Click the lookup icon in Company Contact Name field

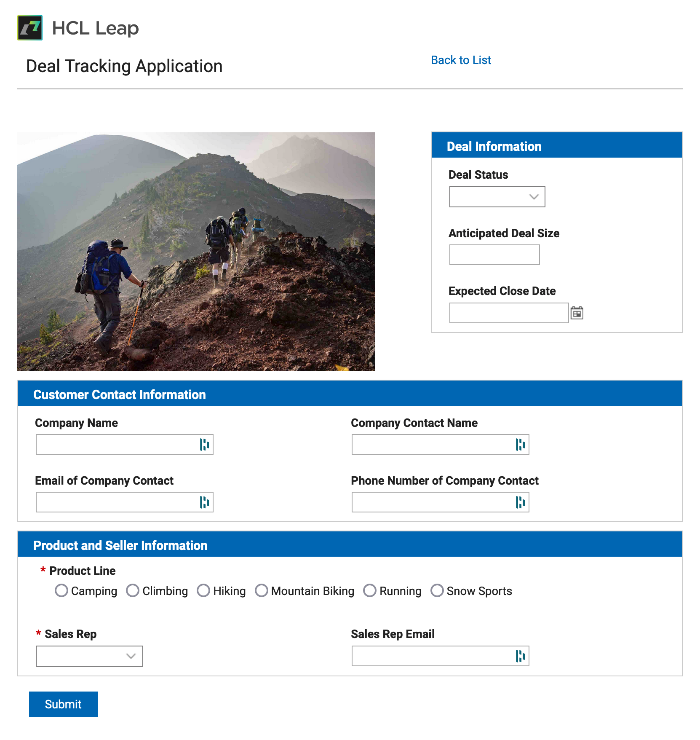pos(520,444)
